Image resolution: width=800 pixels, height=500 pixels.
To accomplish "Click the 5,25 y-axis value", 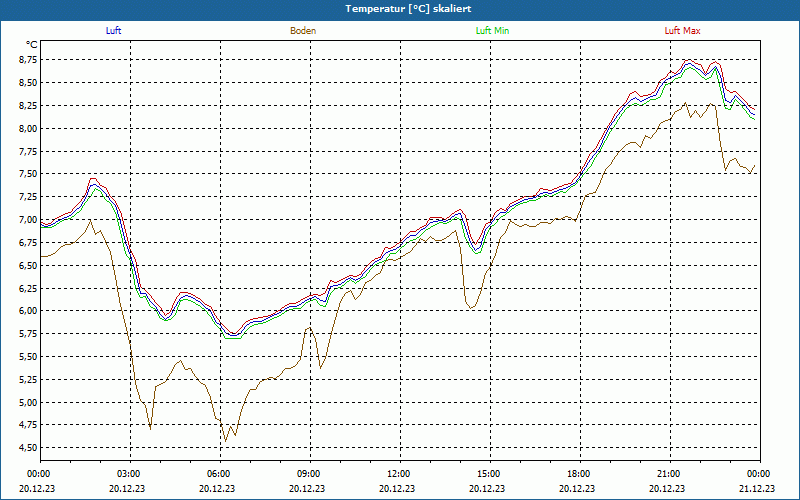I will (x=27, y=380).
